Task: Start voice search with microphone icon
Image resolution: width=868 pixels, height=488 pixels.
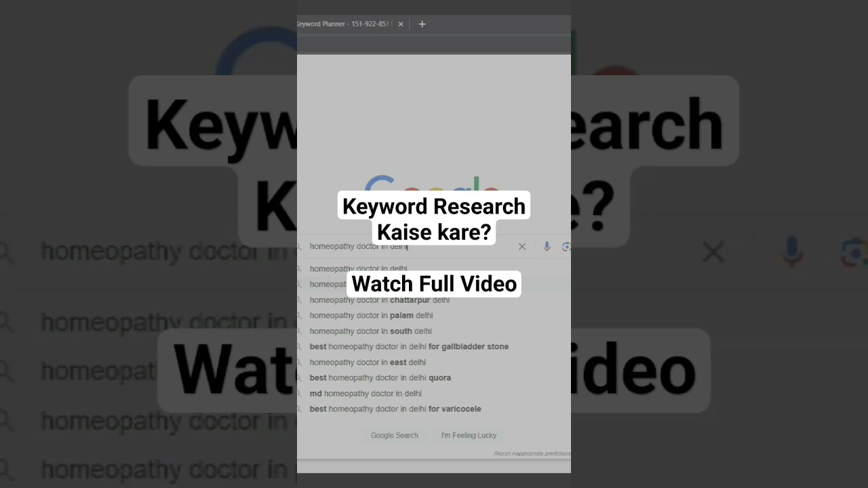Action: [x=547, y=247]
